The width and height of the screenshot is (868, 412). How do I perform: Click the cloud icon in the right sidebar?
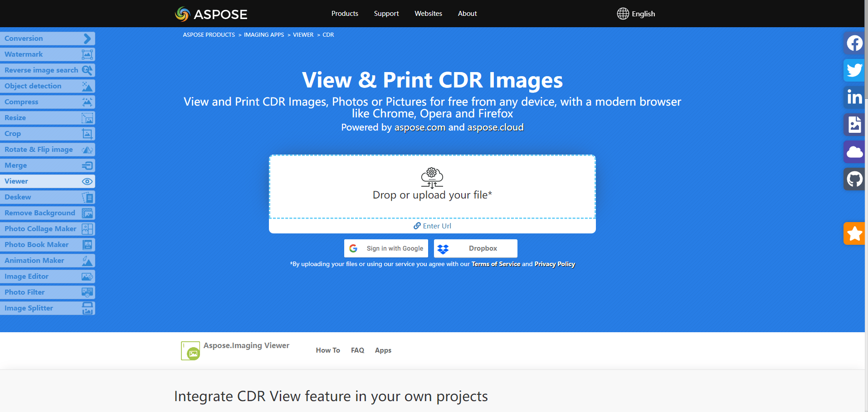[854, 152]
